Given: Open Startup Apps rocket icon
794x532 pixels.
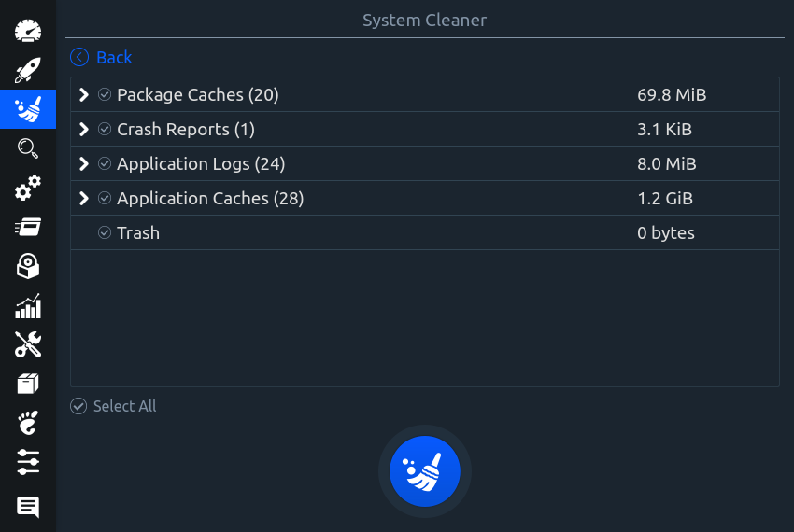Looking at the screenshot, I should coord(28,70).
